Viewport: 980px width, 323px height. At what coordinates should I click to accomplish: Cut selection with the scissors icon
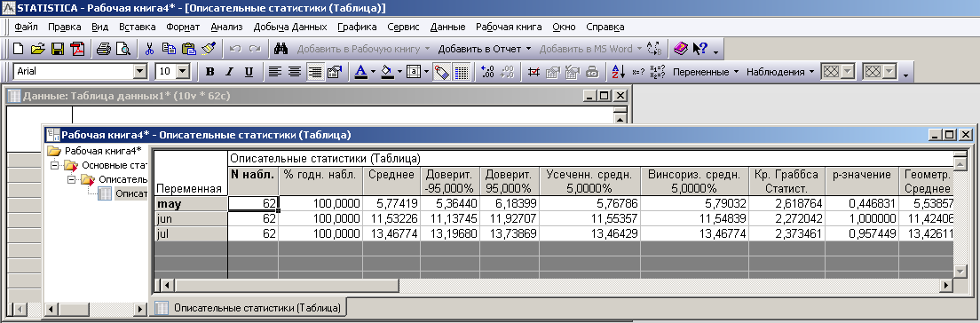149,49
